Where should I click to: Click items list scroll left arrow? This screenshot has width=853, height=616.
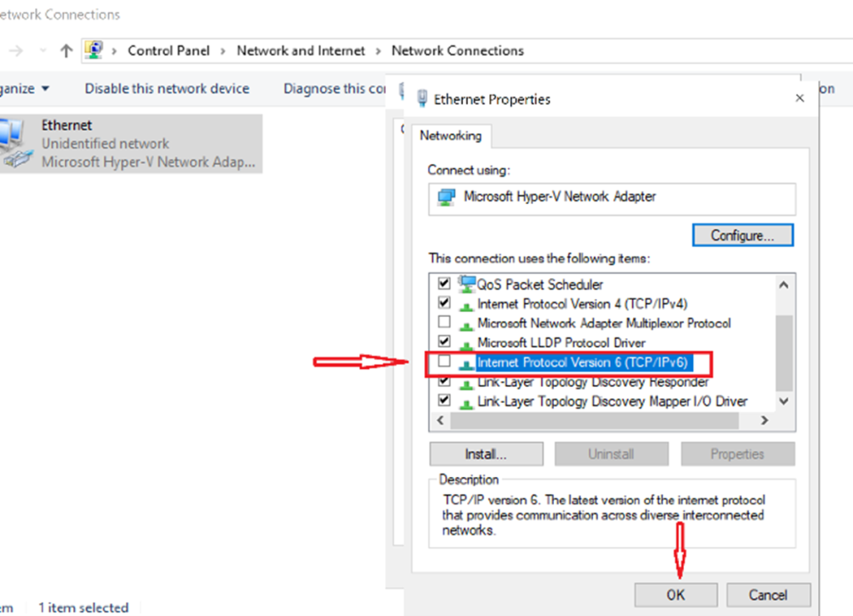pyautogui.click(x=440, y=420)
